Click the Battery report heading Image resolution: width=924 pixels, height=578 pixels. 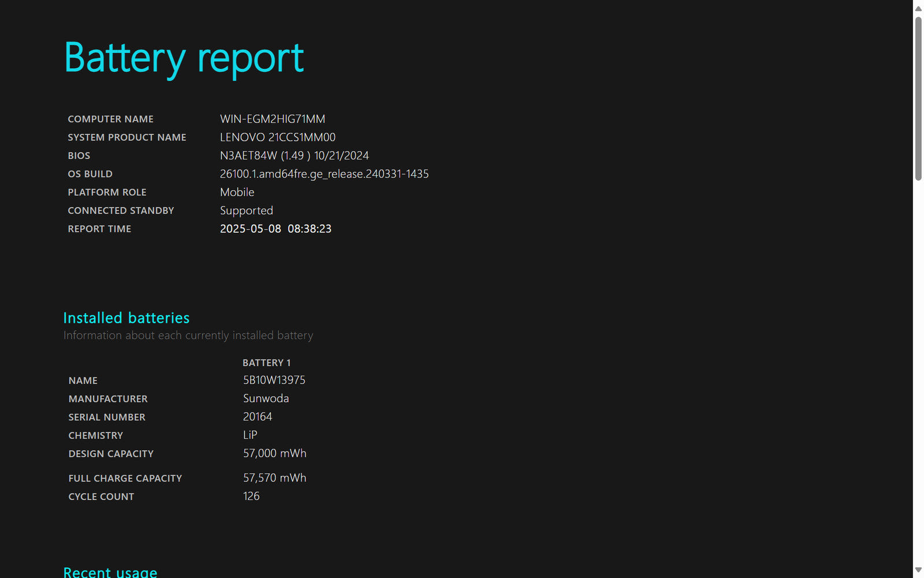[x=184, y=58]
